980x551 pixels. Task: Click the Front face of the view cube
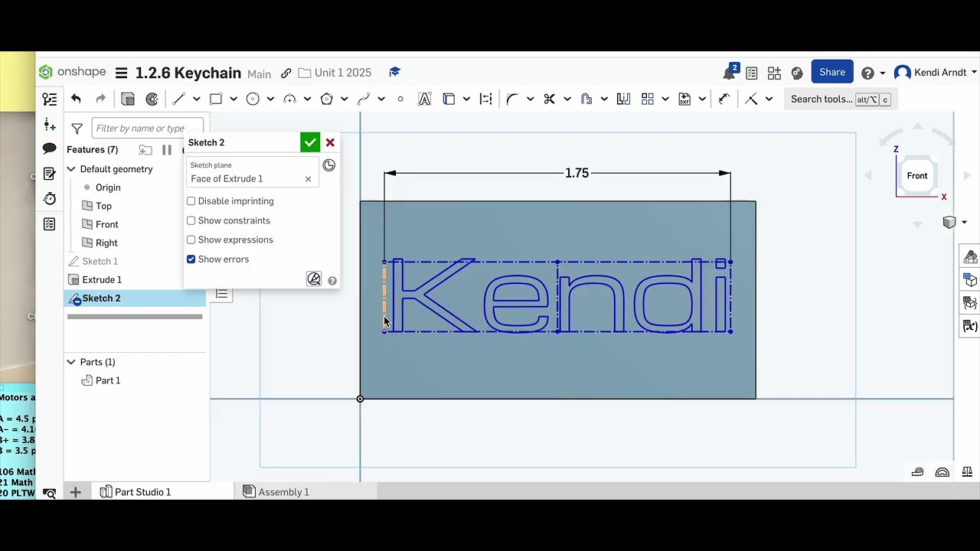(x=917, y=176)
